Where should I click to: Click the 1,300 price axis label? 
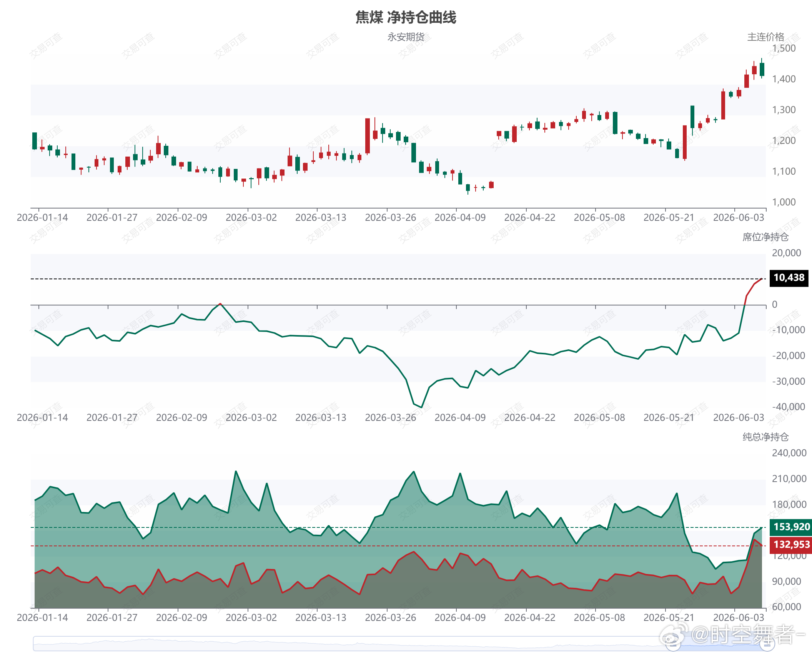(784, 110)
